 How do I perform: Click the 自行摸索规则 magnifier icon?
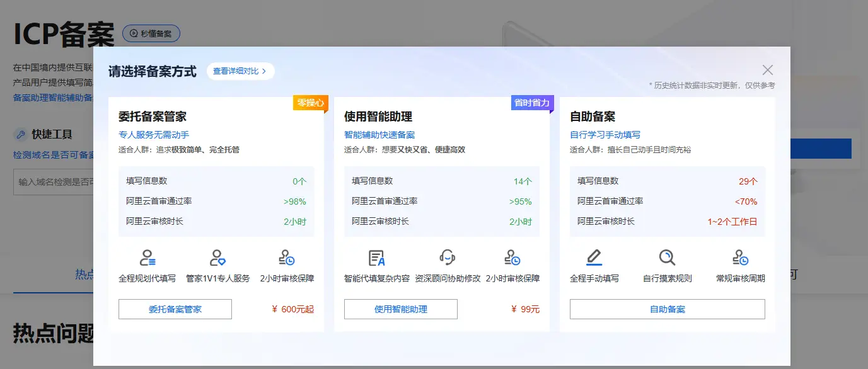coord(667,258)
